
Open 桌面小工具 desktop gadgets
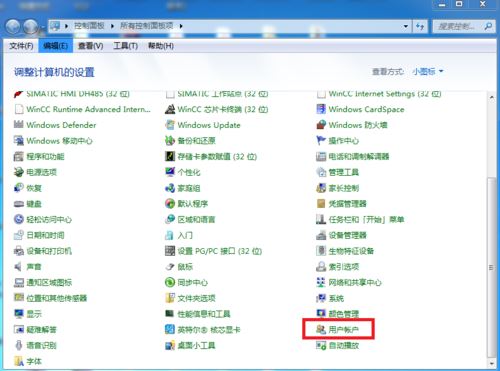click(190, 345)
